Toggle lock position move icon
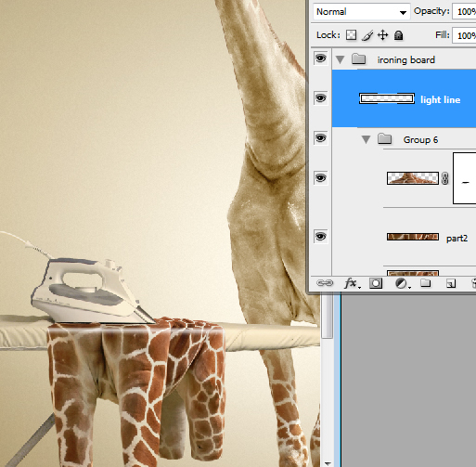This screenshot has height=467, width=476. (383, 35)
